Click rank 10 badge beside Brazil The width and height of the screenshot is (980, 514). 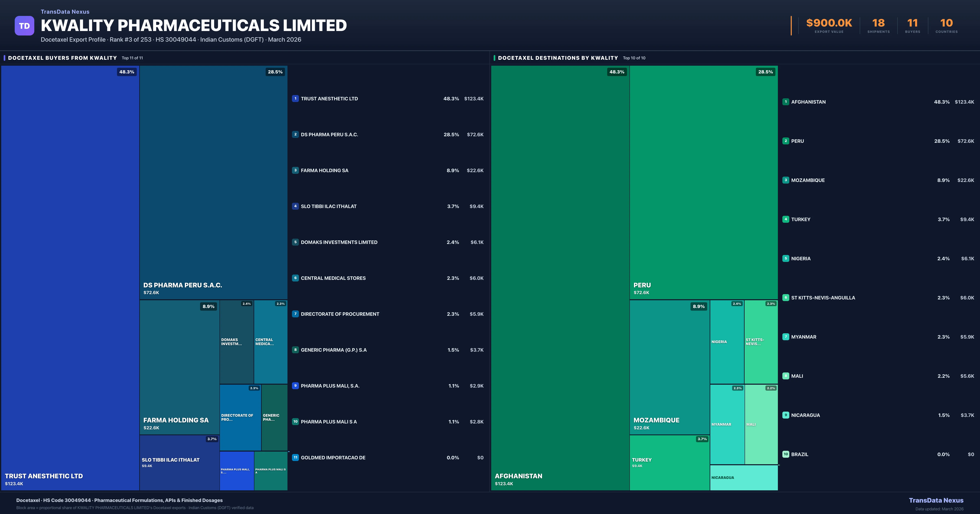click(786, 454)
